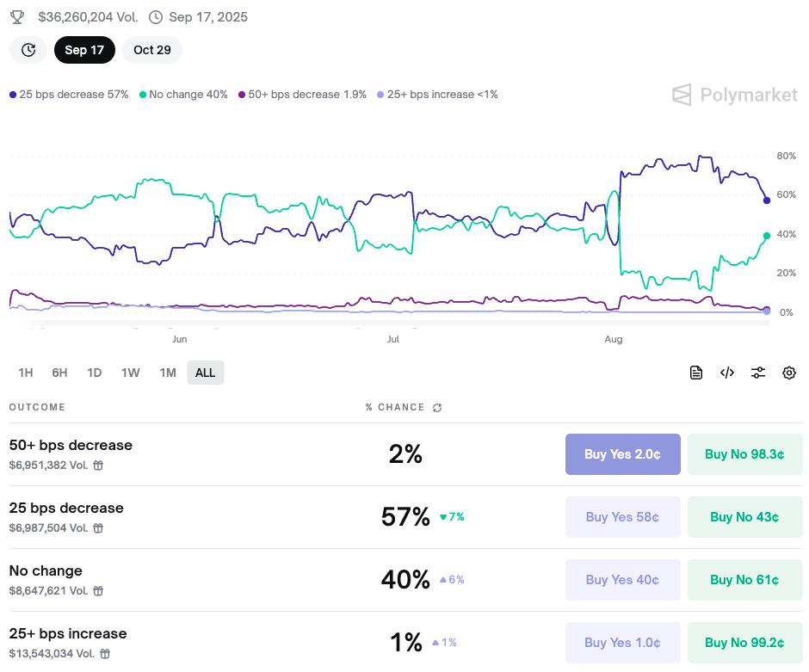Click the '$8,647,621 Vol.' volume text
This screenshot has width=809, height=672.
[48, 591]
